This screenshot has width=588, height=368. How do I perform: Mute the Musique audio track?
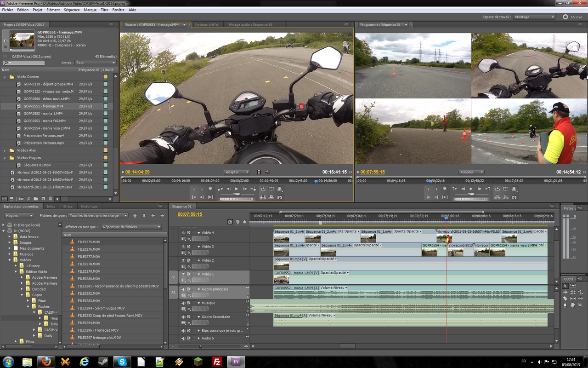183,303
